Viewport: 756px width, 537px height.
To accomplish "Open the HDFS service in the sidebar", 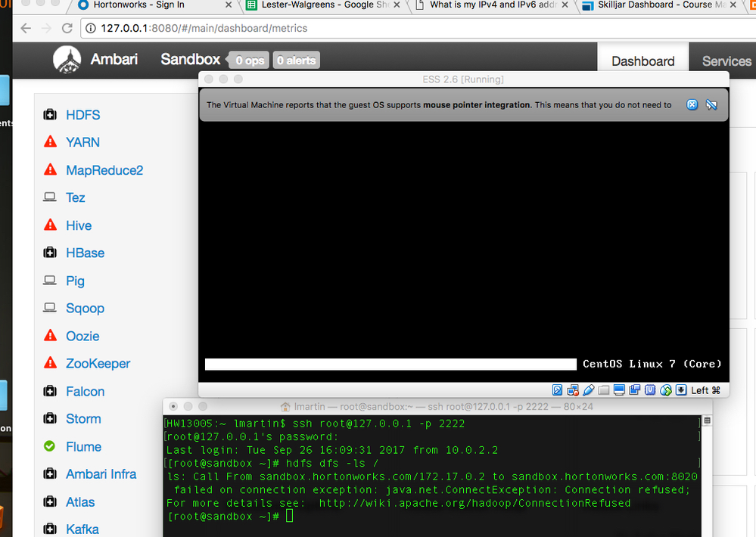I will click(83, 115).
